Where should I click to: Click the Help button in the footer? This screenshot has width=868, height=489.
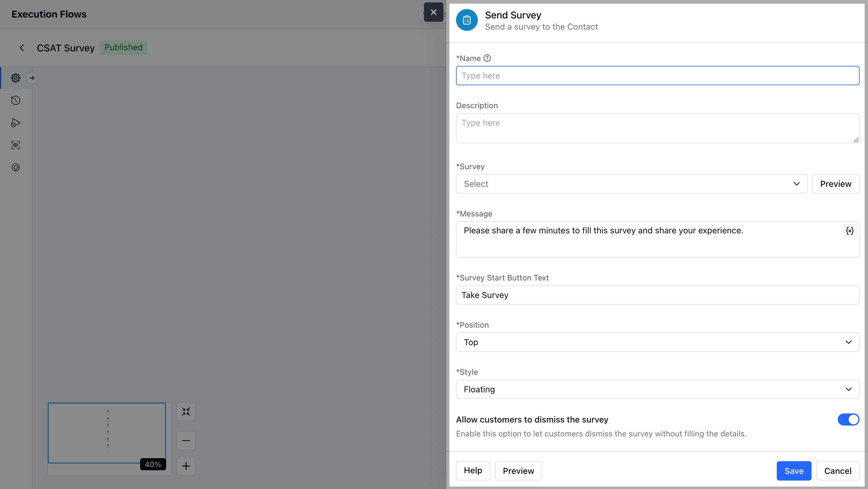coord(472,471)
